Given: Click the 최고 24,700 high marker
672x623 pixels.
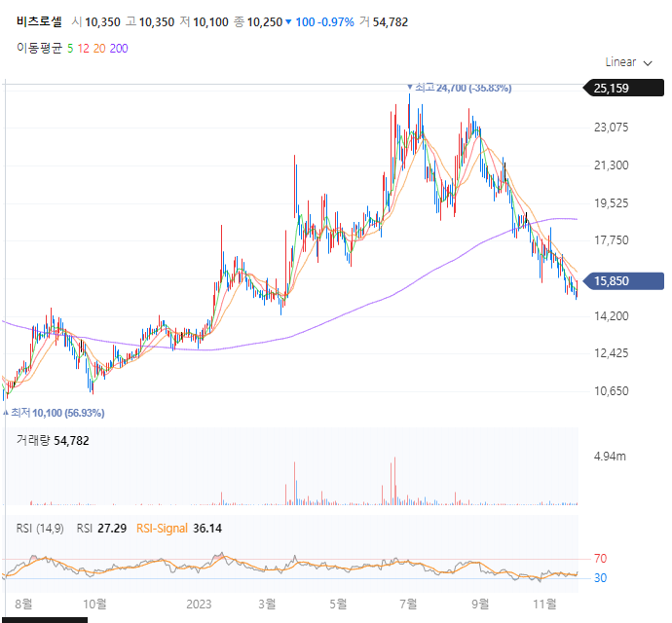Looking at the screenshot, I should click(459, 88).
